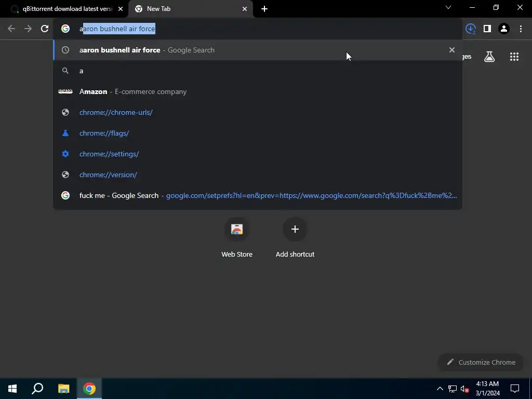Select the New Tab tab
This screenshot has width=532, height=399.
[191, 9]
